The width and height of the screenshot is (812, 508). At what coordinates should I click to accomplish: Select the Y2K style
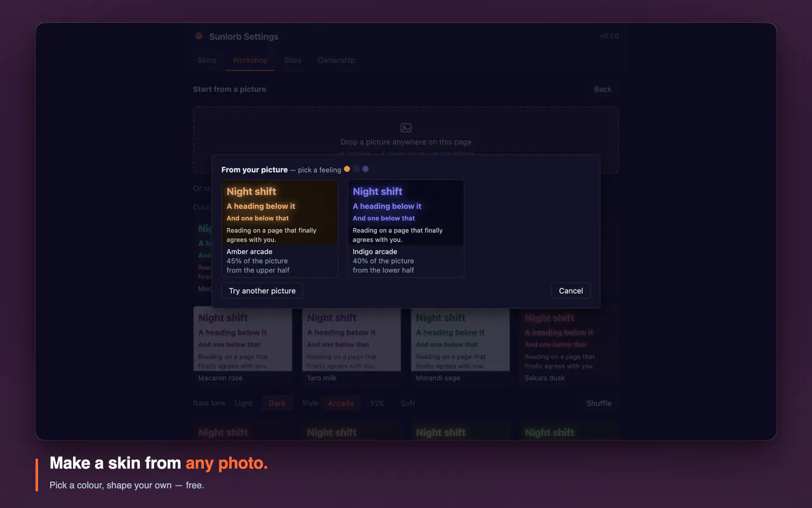(377, 403)
